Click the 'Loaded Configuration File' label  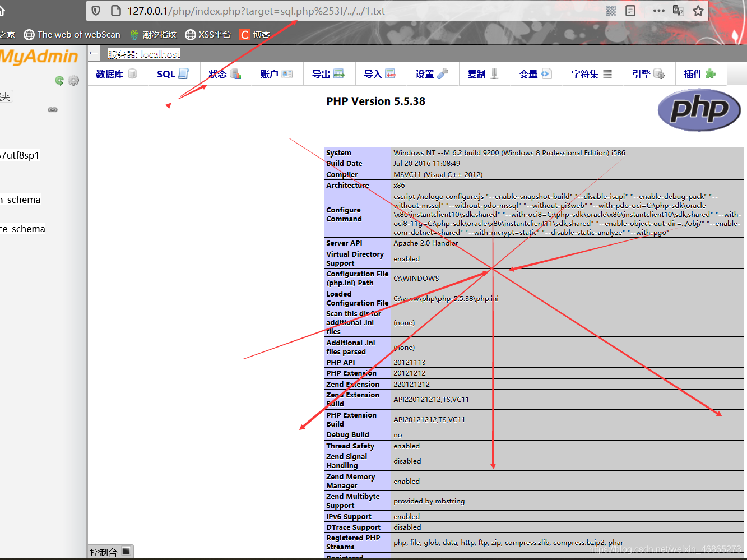(357, 298)
